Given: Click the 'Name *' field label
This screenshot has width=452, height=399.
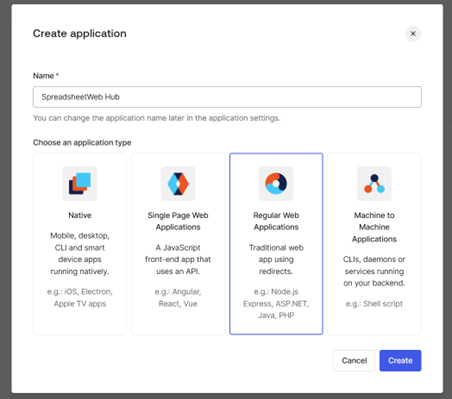Looking at the screenshot, I should [46, 76].
